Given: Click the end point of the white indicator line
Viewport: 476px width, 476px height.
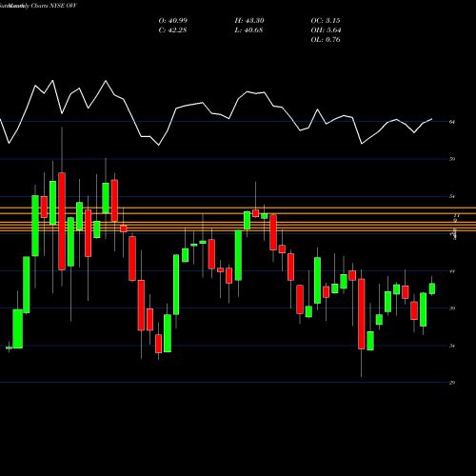Looking at the screenshot, I should tap(432, 119).
